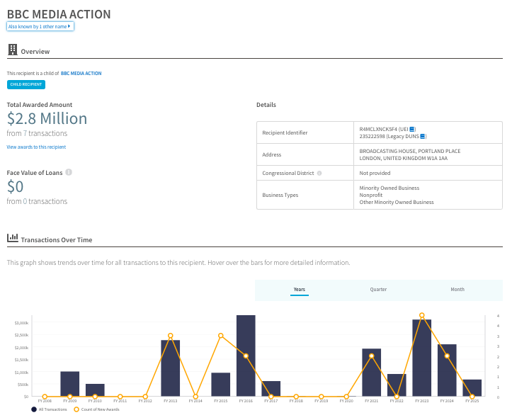The height and width of the screenshot is (420, 529).
Task: Click the Child Recipient badge button
Action: tap(26, 84)
